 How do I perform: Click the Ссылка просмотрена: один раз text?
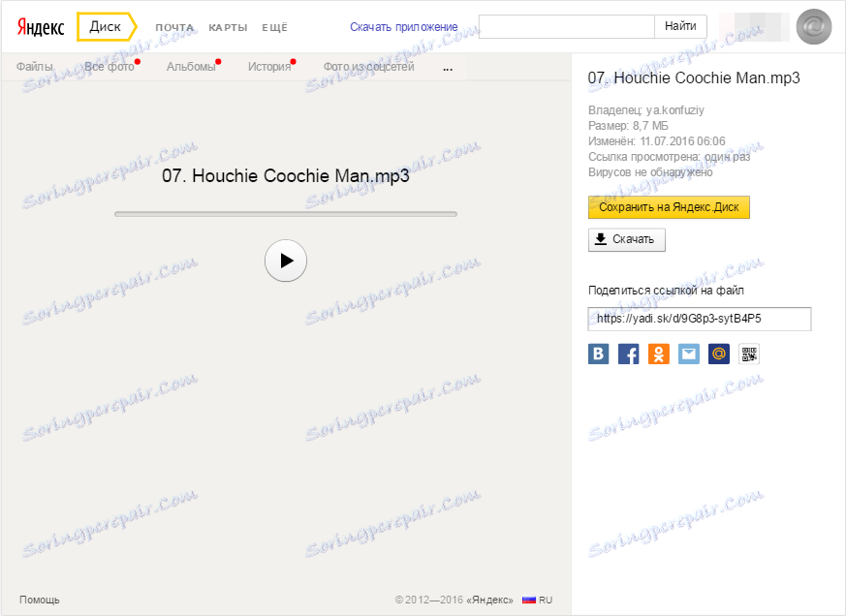(x=669, y=157)
